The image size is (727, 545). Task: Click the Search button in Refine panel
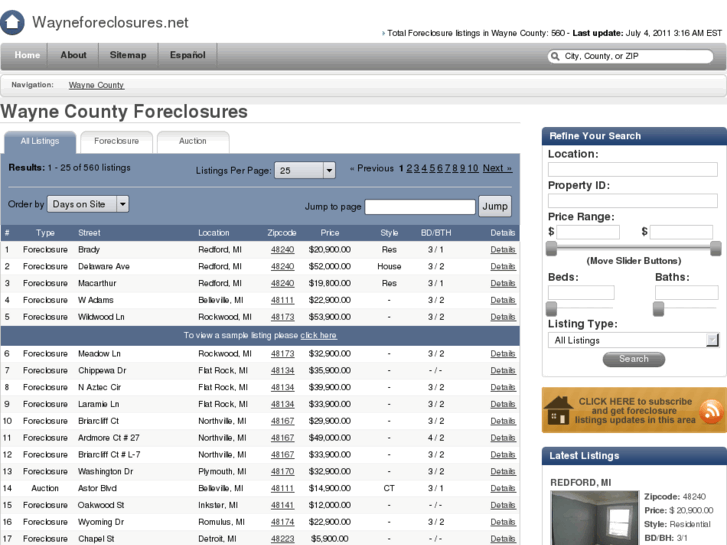click(633, 359)
